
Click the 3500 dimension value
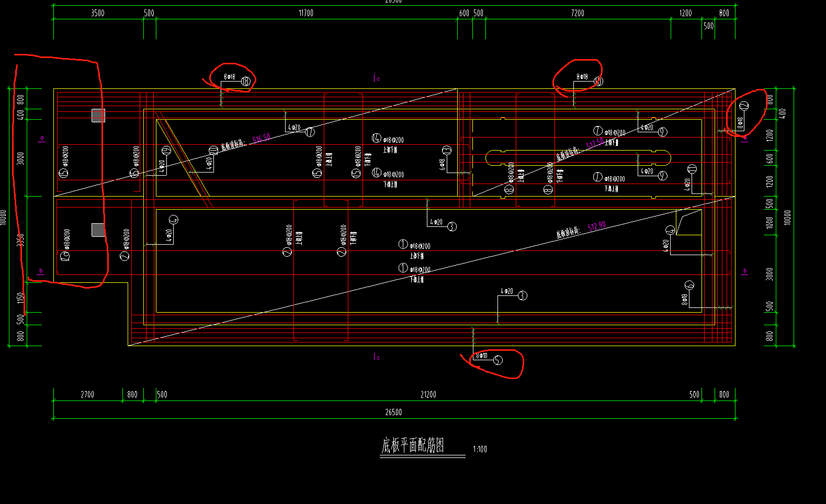pos(98,13)
